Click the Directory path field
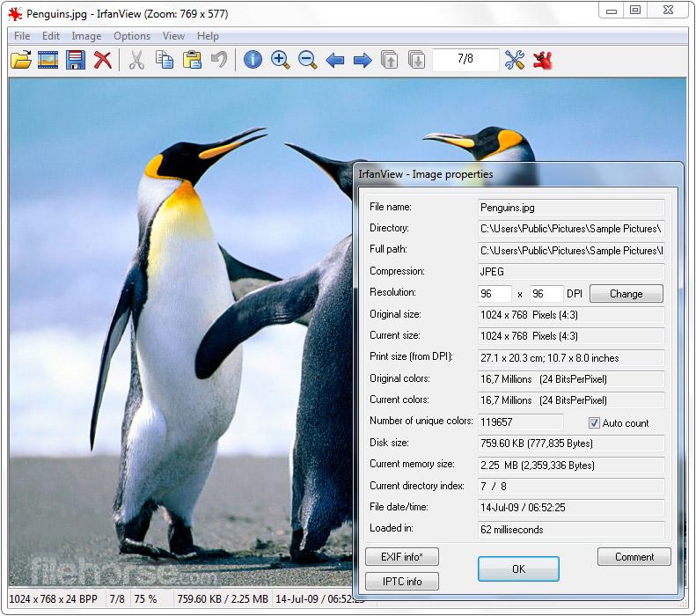Viewport: 696px width, 616px height. click(571, 229)
